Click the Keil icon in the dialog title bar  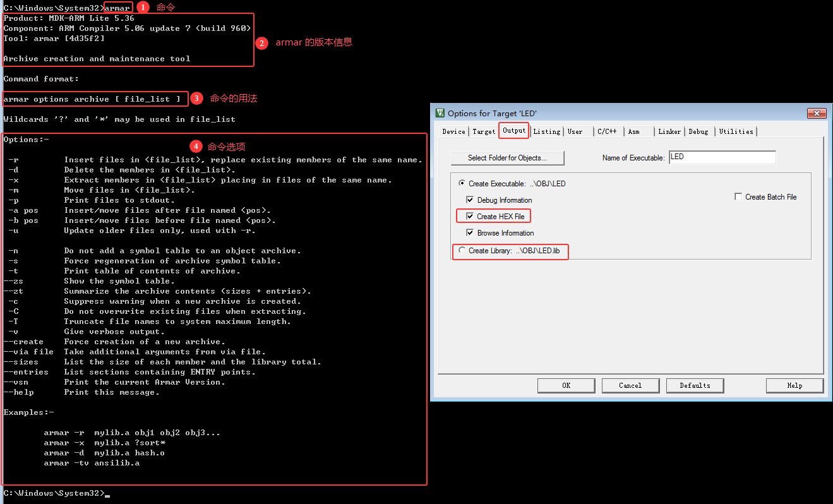[440, 113]
